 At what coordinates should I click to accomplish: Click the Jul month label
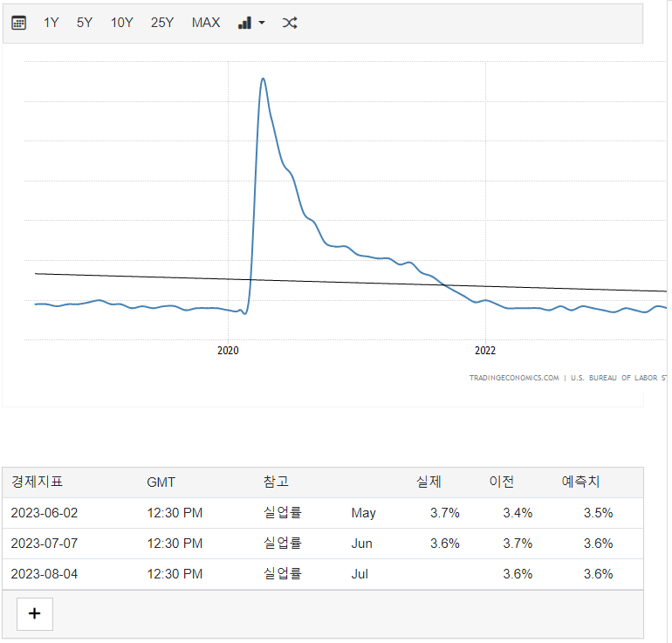click(x=360, y=573)
